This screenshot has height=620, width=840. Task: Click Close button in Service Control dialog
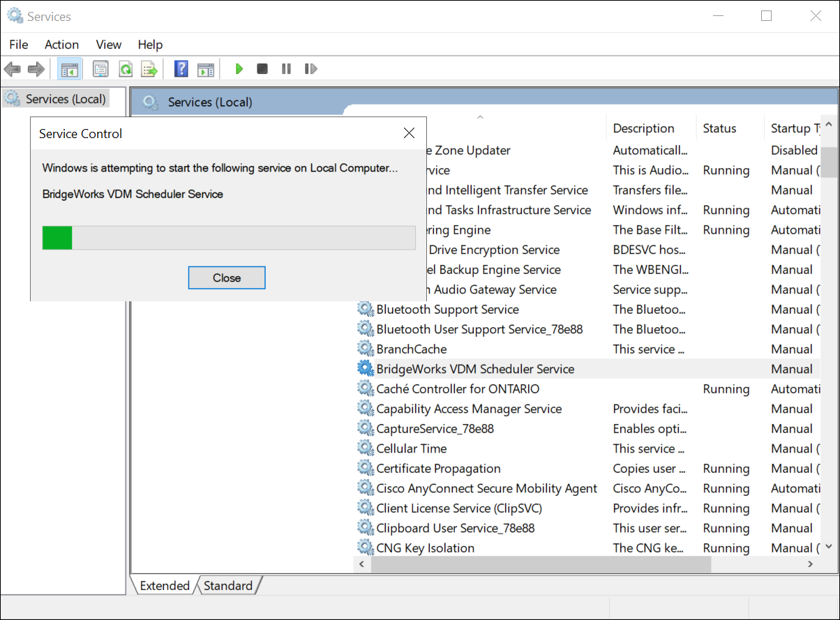[227, 278]
